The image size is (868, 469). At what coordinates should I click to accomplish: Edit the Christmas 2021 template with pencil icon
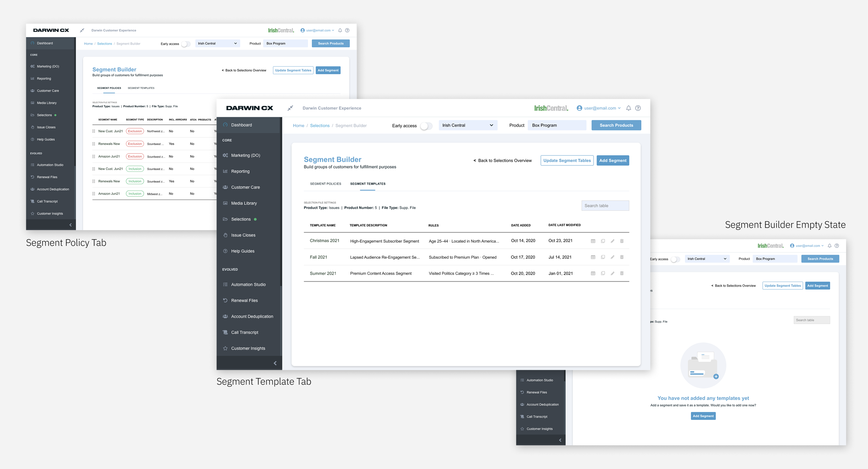click(612, 241)
